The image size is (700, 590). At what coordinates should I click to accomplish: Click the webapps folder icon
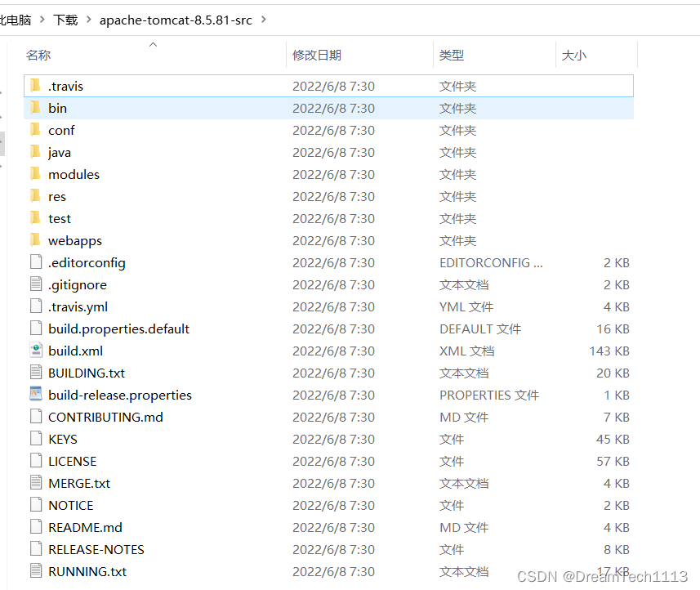(36, 240)
